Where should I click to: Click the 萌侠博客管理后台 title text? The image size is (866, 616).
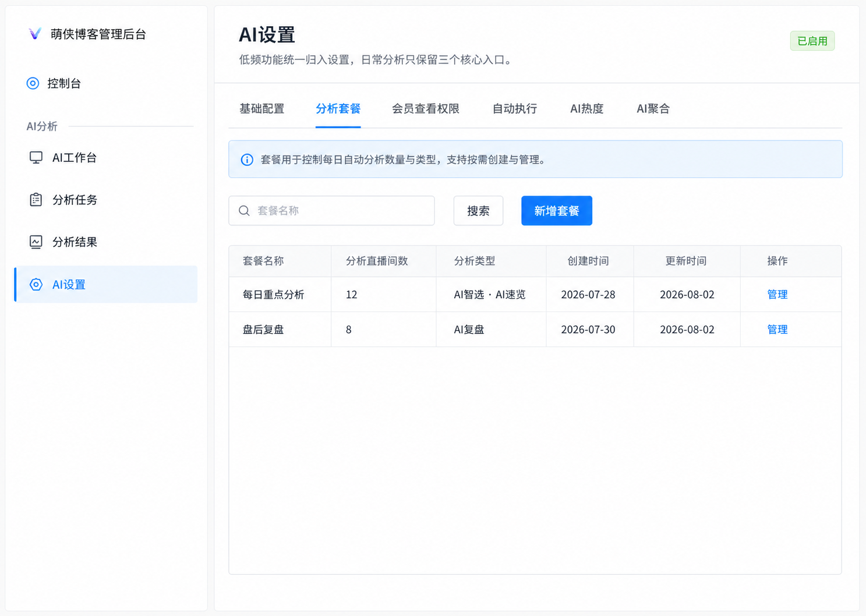click(x=98, y=34)
